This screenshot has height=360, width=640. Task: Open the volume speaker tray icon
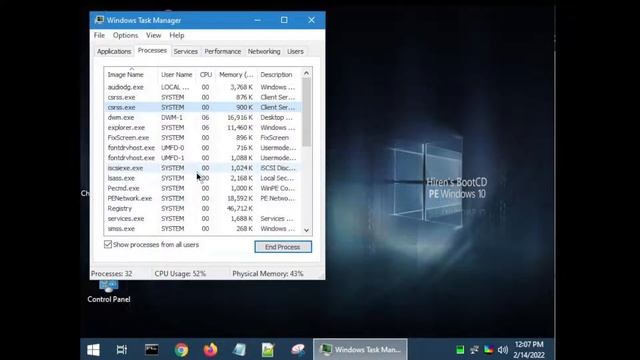tap(503, 350)
